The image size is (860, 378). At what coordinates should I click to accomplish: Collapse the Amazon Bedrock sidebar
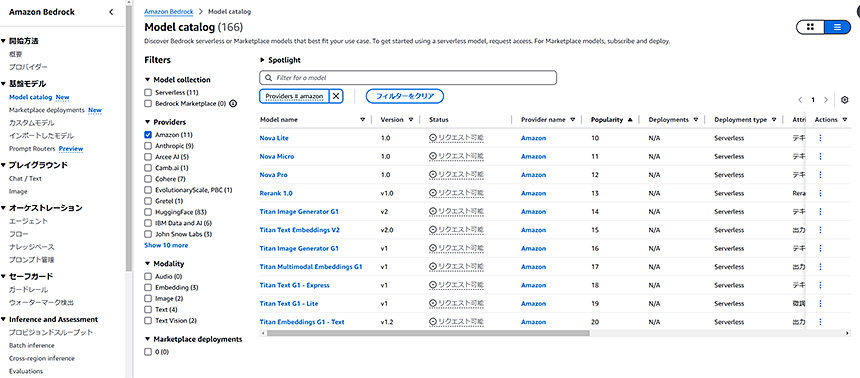coord(111,12)
